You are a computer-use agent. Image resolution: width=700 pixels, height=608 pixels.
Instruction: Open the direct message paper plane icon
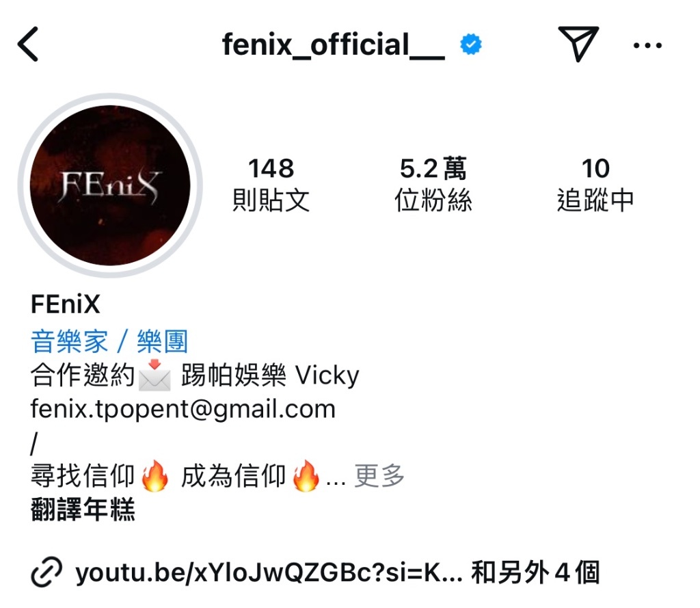point(578,43)
